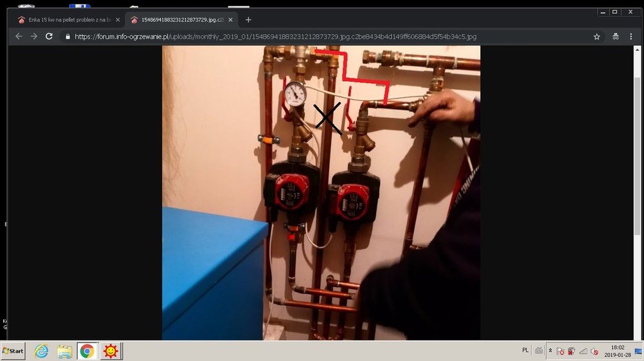Click the padlock site info icon
The image size is (644, 361).
tap(68, 37)
